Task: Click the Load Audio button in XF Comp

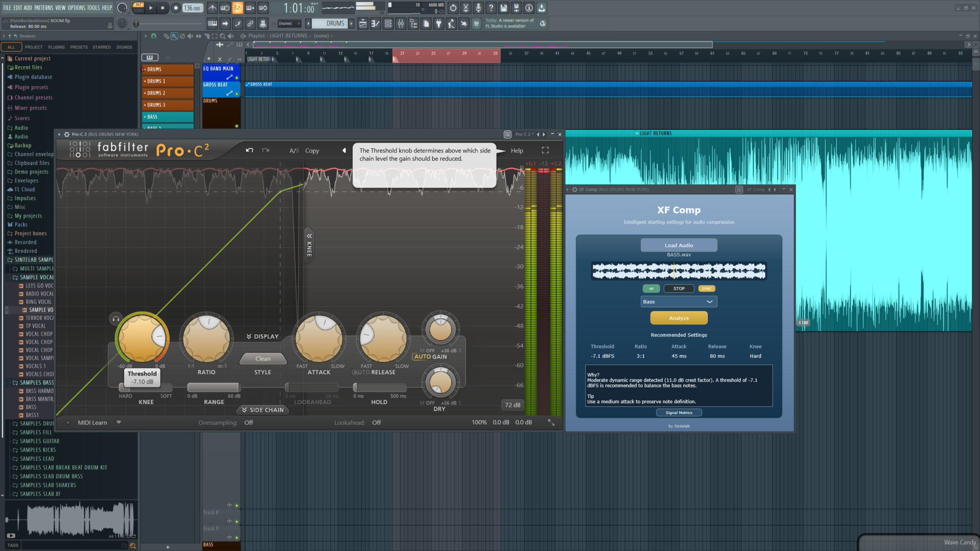Action: pos(679,245)
